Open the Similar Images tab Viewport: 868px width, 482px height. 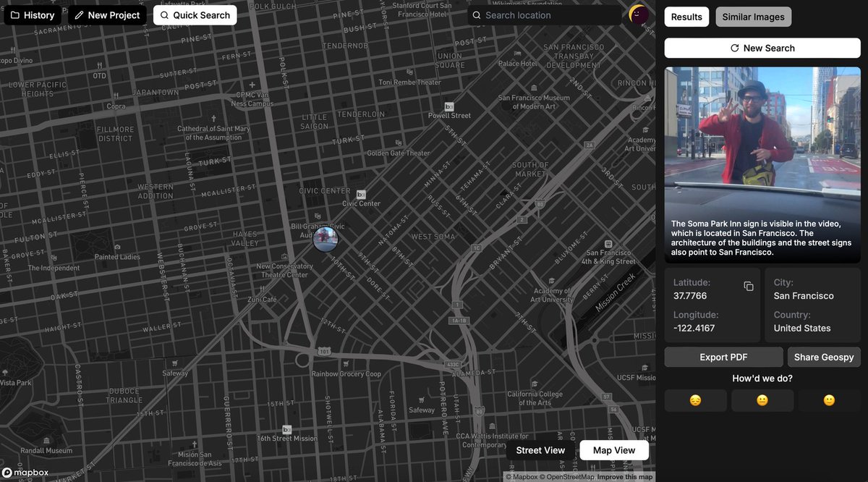(x=753, y=16)
